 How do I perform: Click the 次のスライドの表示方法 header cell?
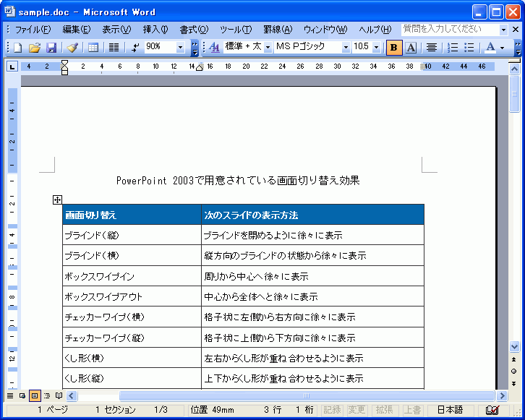[x=312, y=215]
